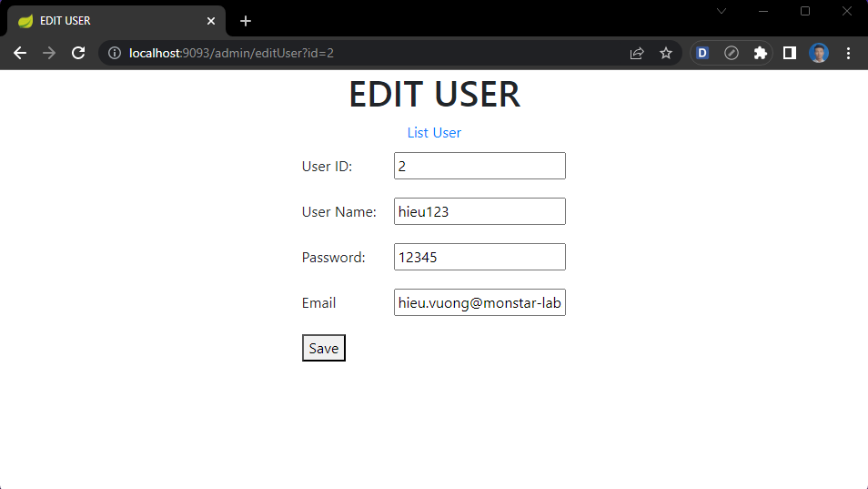Viewport: 868px width, 489px height.
Task: Open the Chrome profile avatar
Action: (819, 53)
